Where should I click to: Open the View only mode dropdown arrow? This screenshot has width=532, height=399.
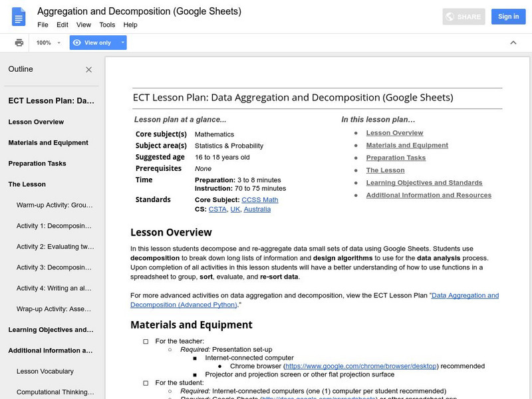[x=122, y=43]
